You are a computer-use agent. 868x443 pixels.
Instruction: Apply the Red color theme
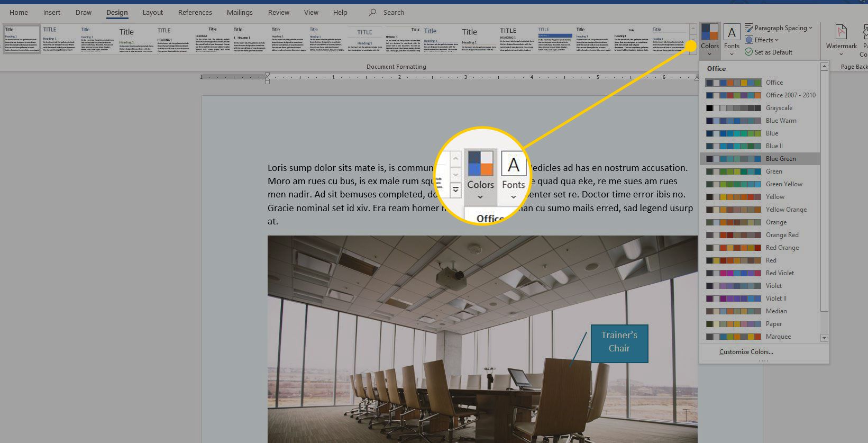[760, 260]
